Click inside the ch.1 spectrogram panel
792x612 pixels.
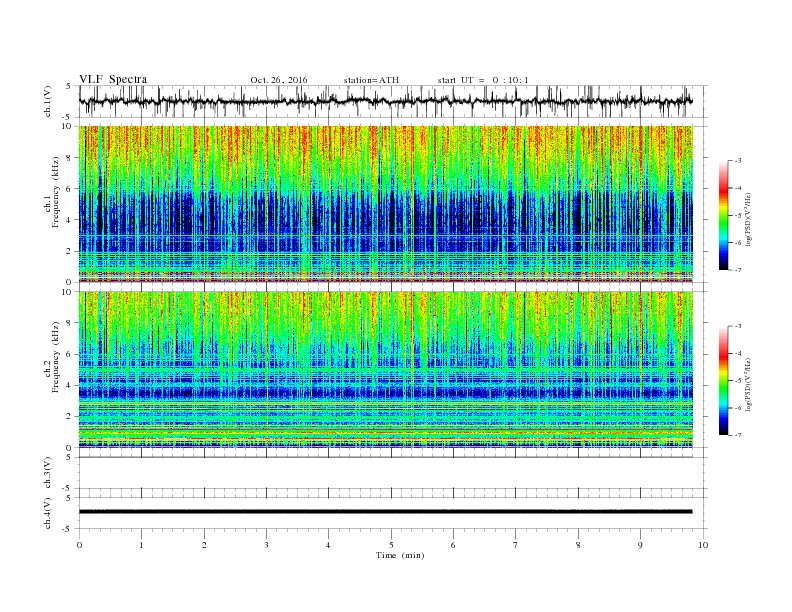pyautogui.click(x=385, y=204)
